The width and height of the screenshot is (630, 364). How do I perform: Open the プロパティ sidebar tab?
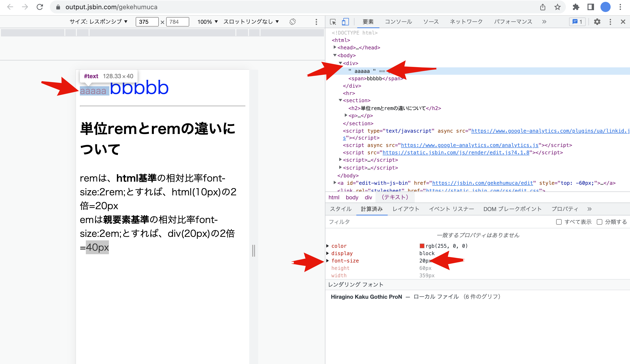(x=565, y=209)
